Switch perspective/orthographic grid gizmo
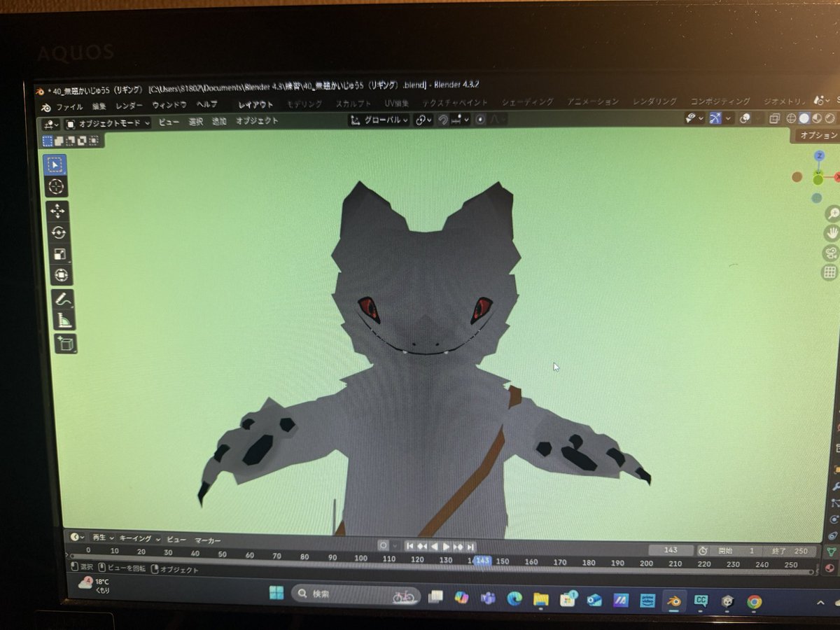 click(830, 272)
